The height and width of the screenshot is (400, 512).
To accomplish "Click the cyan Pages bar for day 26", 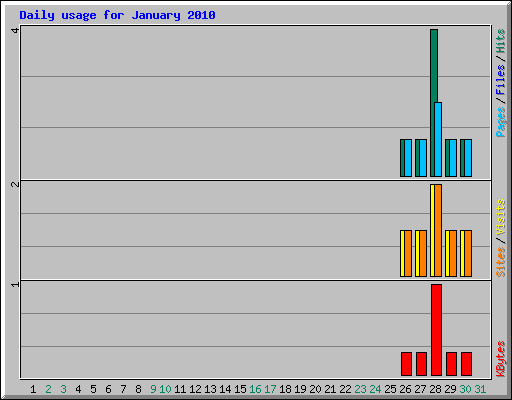I will pos(408,158).
